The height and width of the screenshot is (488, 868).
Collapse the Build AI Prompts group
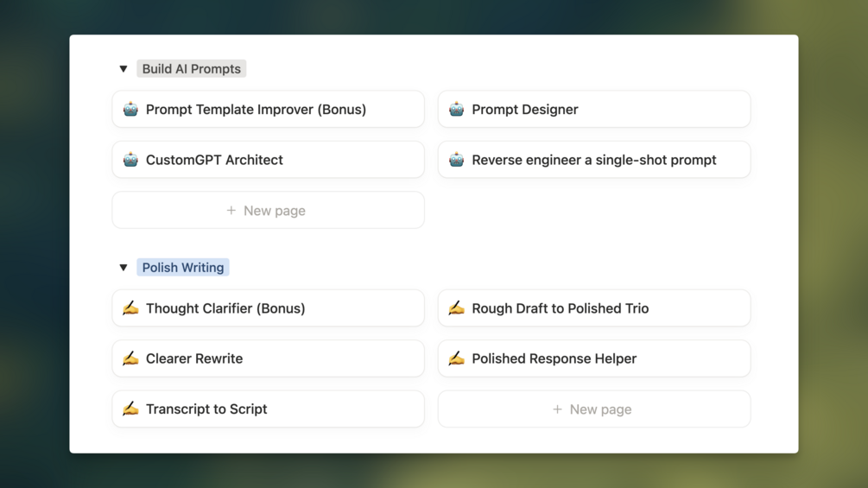click(124, 69)
